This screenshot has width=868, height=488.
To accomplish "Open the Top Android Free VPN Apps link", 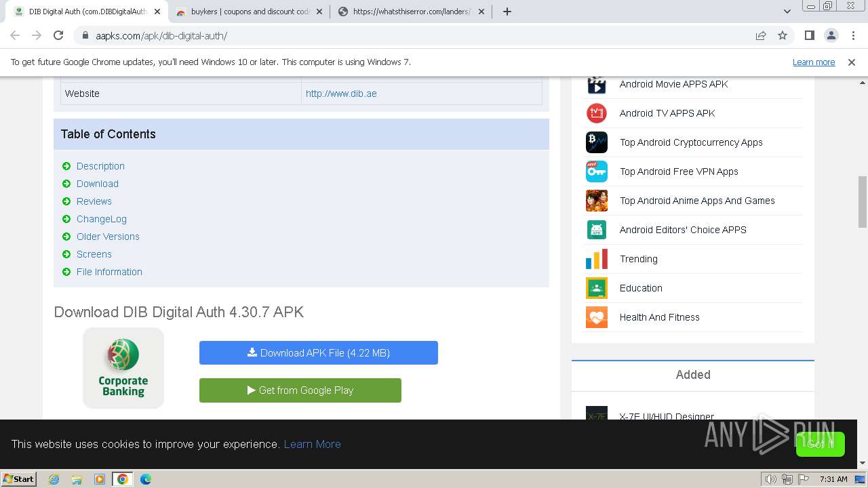I will coord(679,171).
